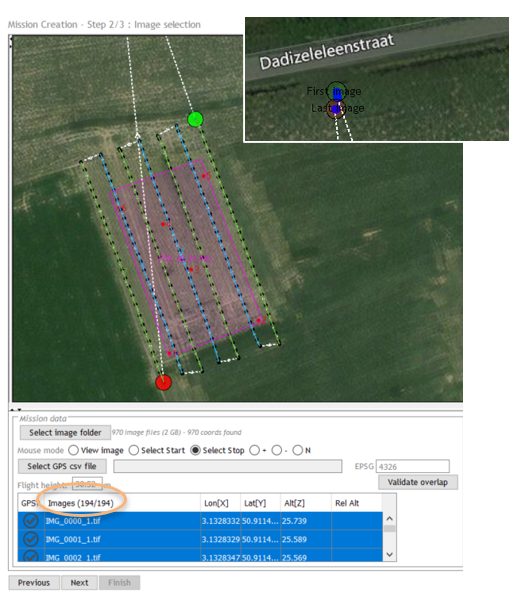Click the red stop marker on the map
Image resolution: width=514 pixels, height=594 pixels.
coord(164,382)
